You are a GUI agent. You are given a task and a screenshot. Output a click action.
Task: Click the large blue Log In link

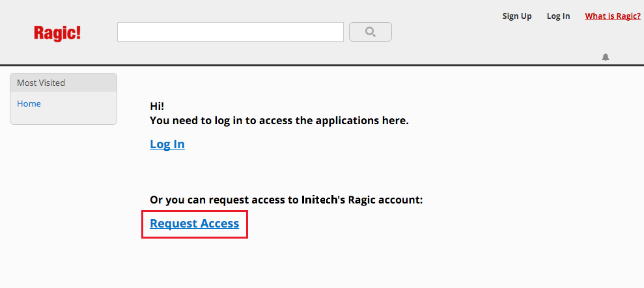[x=167, y=144]
